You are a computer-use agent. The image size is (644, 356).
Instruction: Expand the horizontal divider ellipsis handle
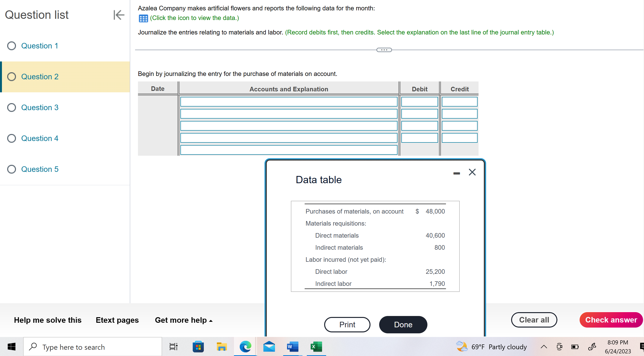click(384, 50)
